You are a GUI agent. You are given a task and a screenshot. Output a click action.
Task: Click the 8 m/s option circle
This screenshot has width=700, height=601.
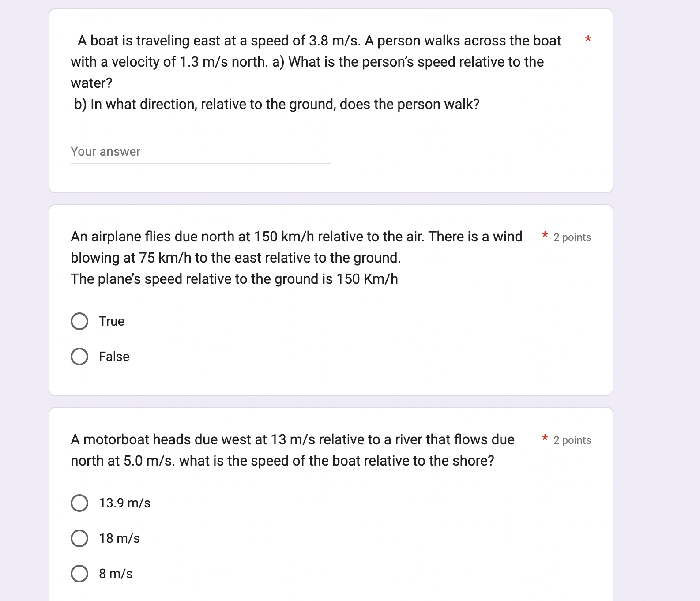[80, 574]
